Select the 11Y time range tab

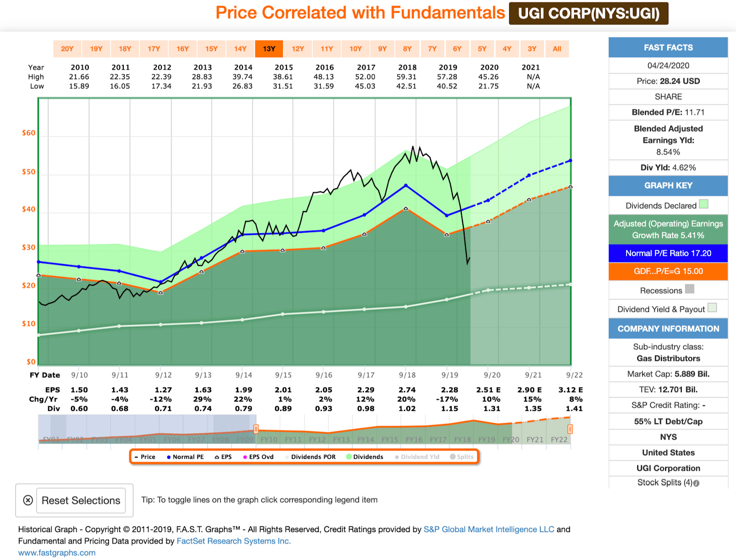(327, 49)
